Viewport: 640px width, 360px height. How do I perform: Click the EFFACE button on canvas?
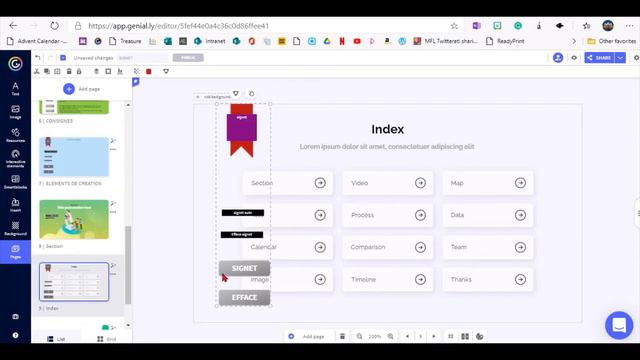(244, 298)
